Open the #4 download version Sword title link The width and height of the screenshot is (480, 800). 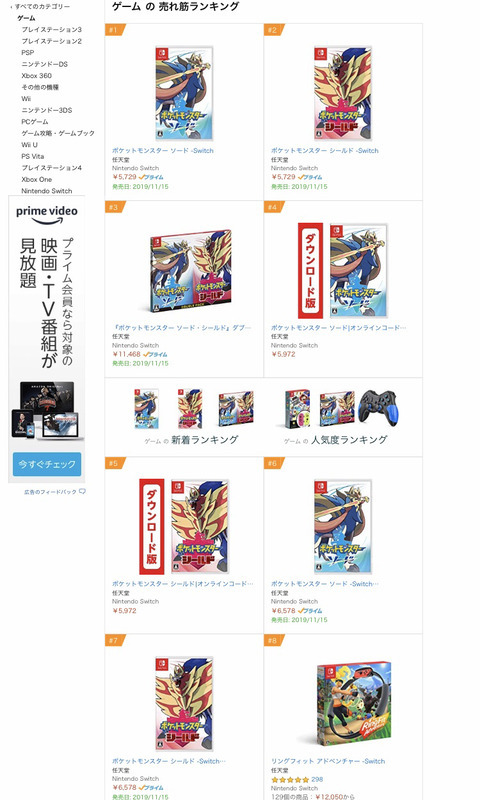(x=339, y=328)
